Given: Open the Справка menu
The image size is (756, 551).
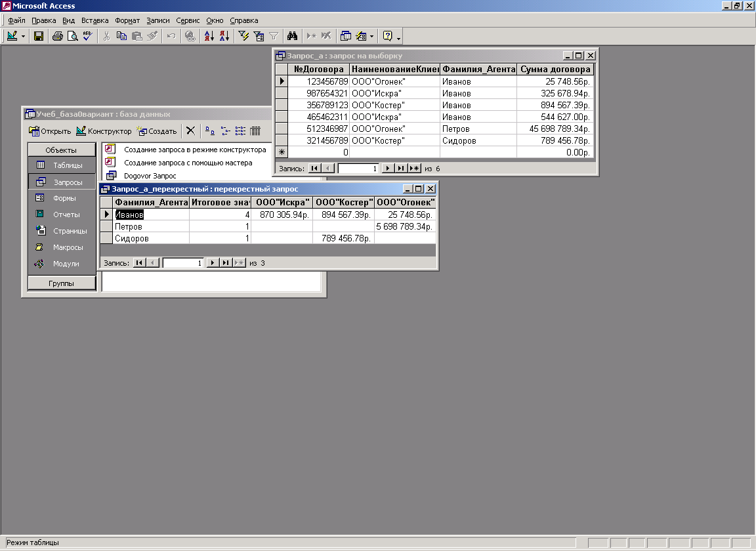Looking at the screenshot, I should (x=244, y=20).
